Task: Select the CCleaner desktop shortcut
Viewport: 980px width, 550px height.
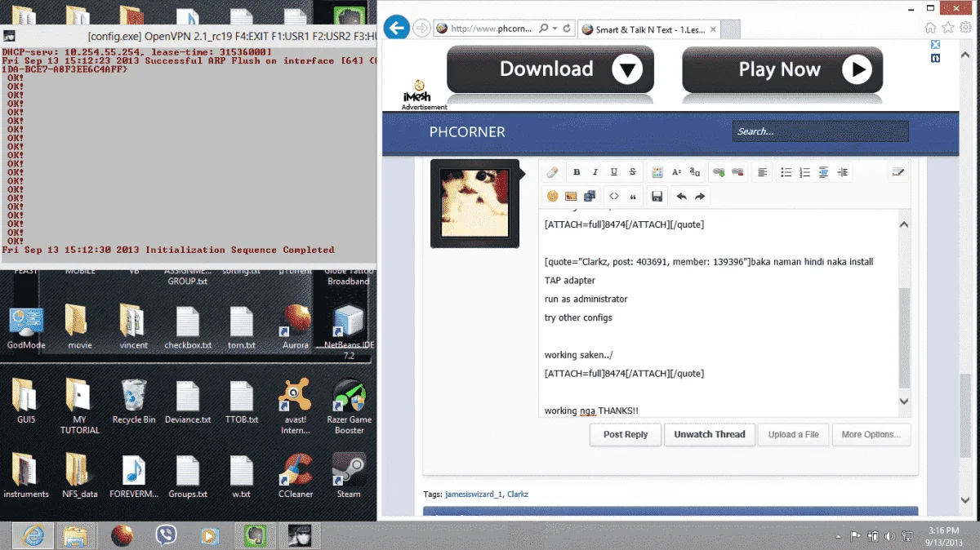Action: 295,475
